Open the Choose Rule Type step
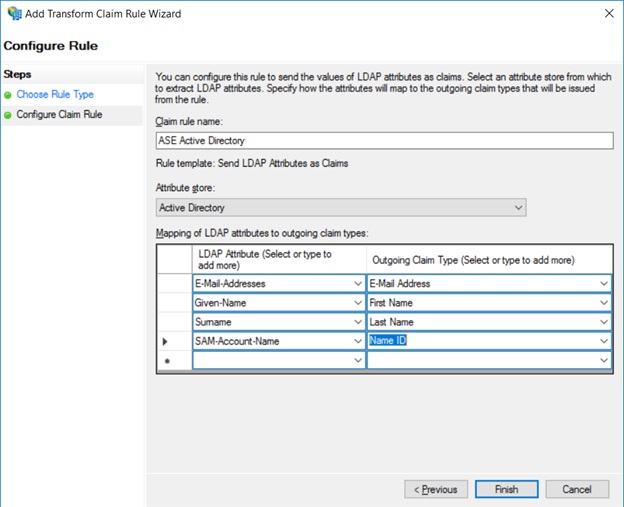Screen dimensions: 624x507 pos(55,95)
